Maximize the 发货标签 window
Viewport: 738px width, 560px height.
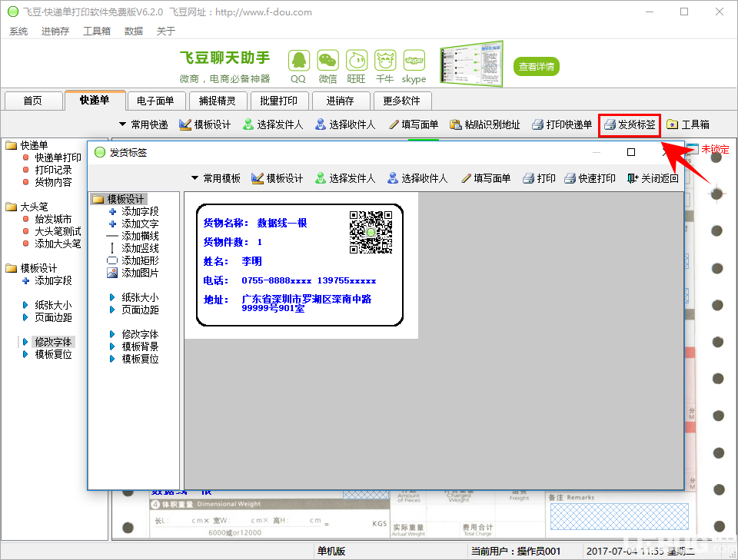[631, 152]
